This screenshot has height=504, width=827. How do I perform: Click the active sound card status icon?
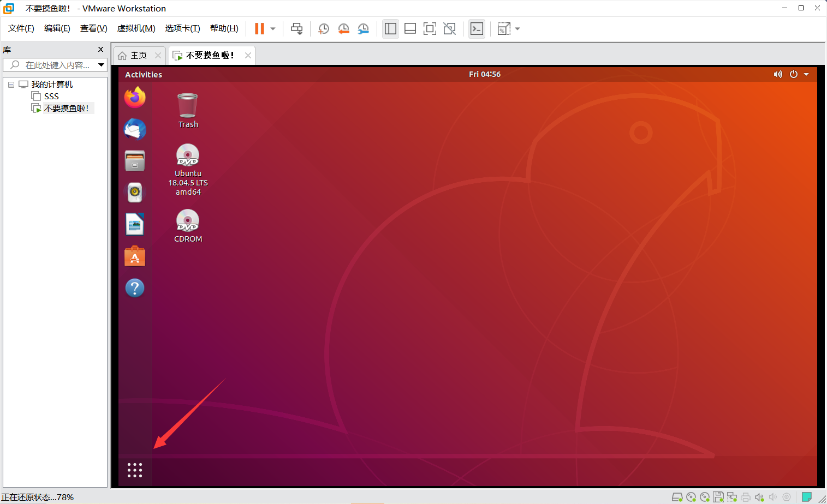[759, 497]
